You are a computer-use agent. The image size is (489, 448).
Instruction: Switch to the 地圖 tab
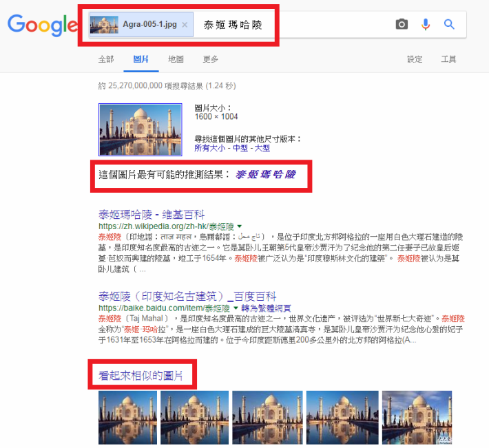(x=176, y=59)
